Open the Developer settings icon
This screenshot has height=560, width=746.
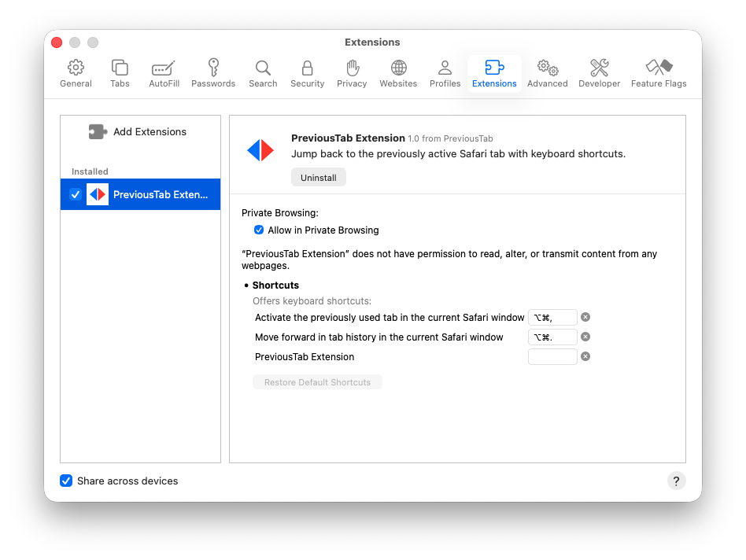click(x=599, y=72)
